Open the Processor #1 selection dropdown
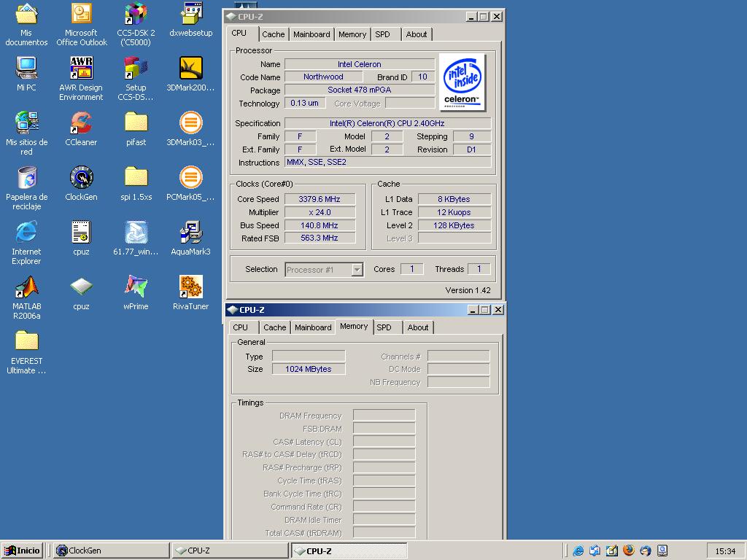The width and height of the screenshot is (747, 560). click(324, 270)
